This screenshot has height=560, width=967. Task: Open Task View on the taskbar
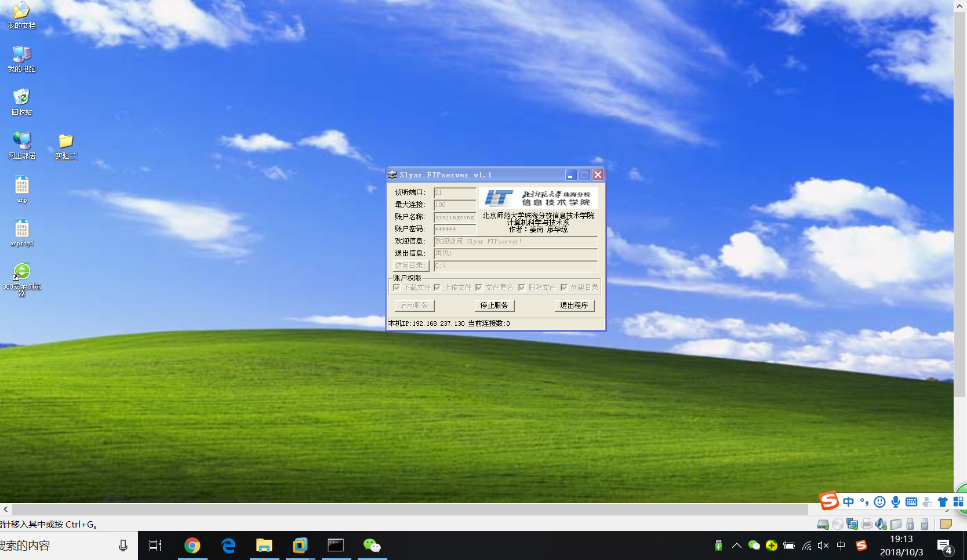155,546
